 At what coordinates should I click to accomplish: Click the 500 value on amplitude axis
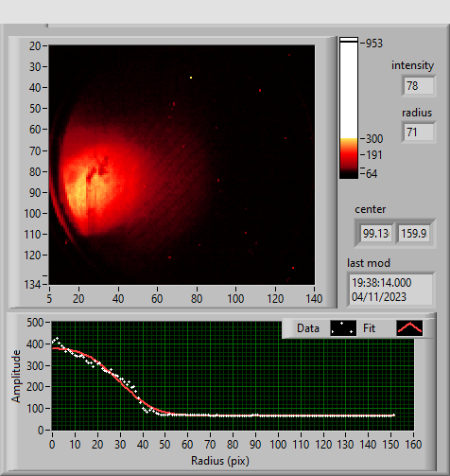[x=35, y=323]
